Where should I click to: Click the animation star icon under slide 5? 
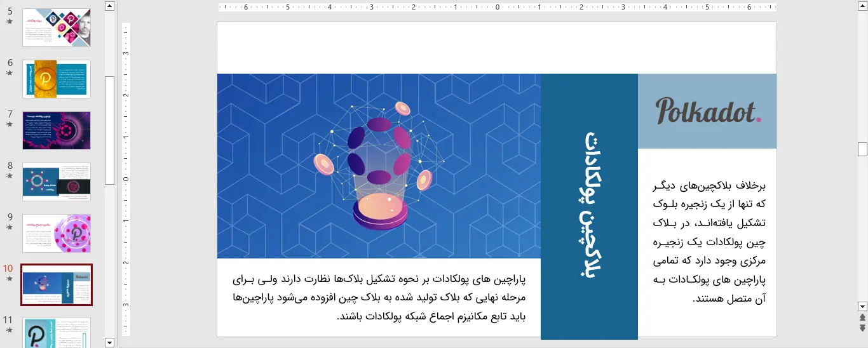pos(10,21)
